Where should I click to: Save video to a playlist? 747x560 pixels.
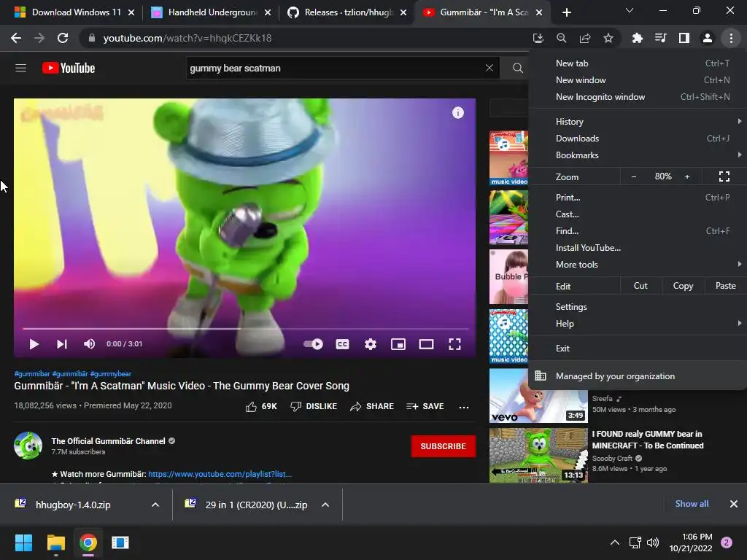point(425,406)
